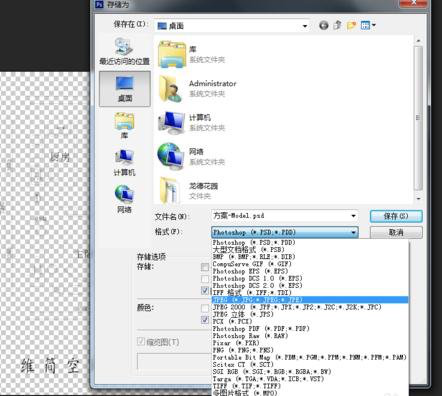Open the Libraries (库) sidebar shortcut

pos(124,125)
